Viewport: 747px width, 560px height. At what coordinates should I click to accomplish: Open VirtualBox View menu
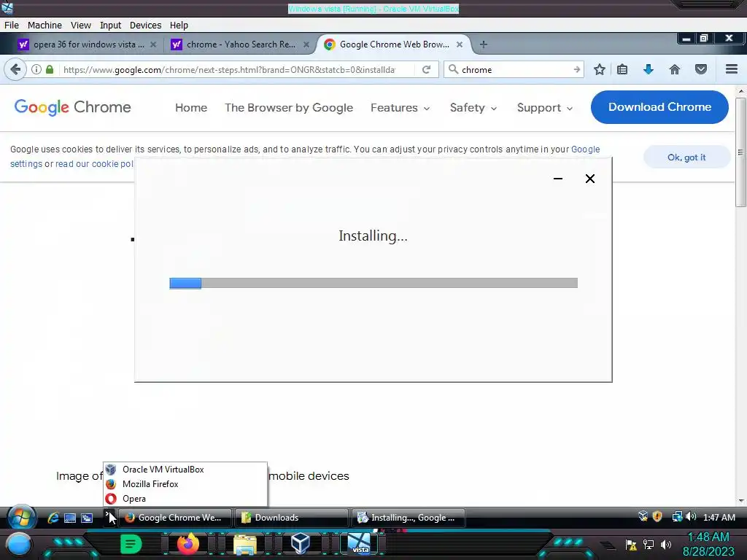(x=80, y=26)
